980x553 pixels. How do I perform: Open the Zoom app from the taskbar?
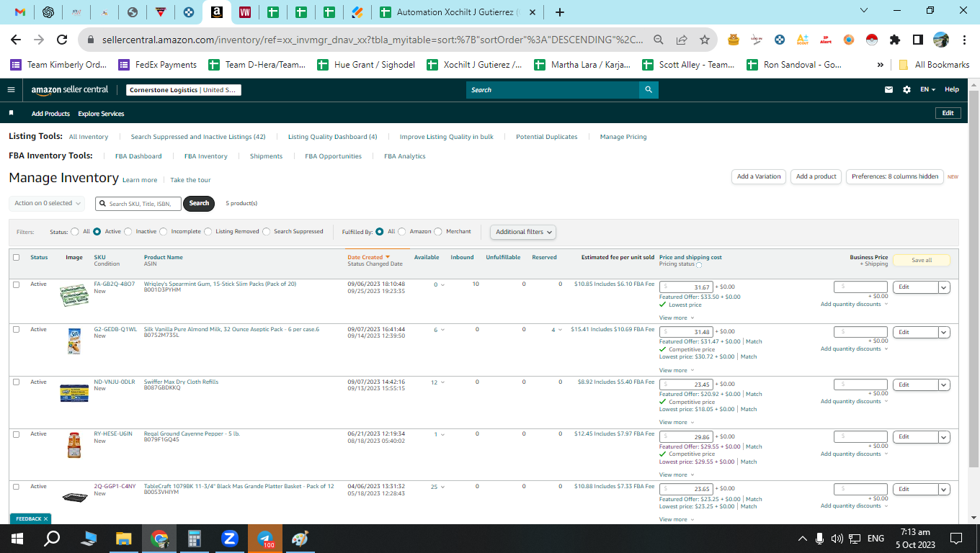tap(230, 539)
